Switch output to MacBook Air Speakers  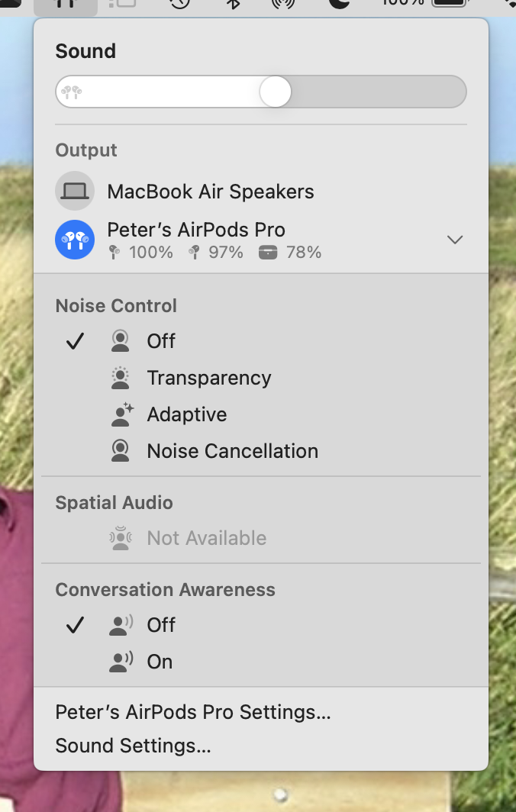261,191
